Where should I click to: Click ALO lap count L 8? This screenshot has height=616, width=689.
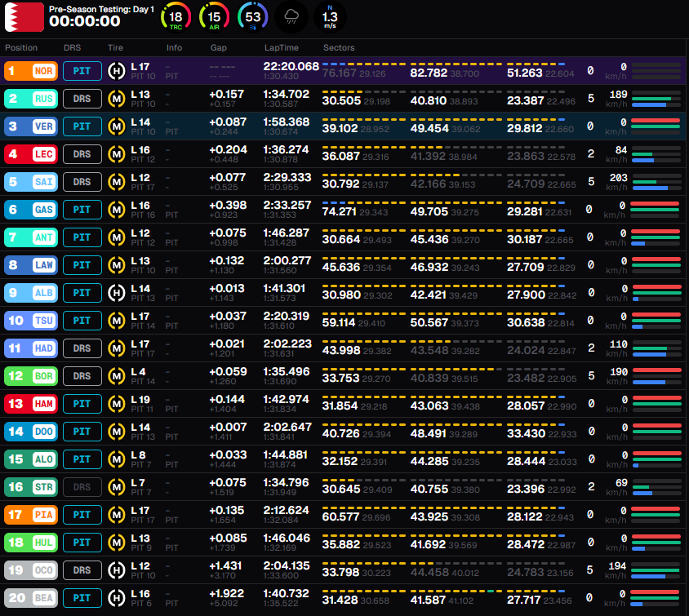click(139, 455)
